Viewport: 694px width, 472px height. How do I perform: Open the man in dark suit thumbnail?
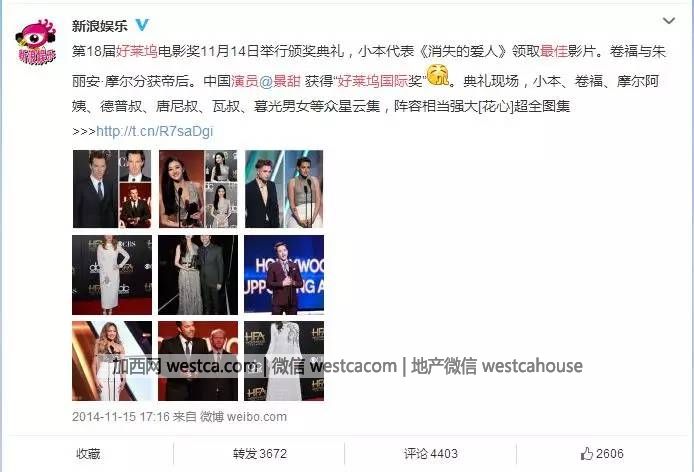pos(112,189)
